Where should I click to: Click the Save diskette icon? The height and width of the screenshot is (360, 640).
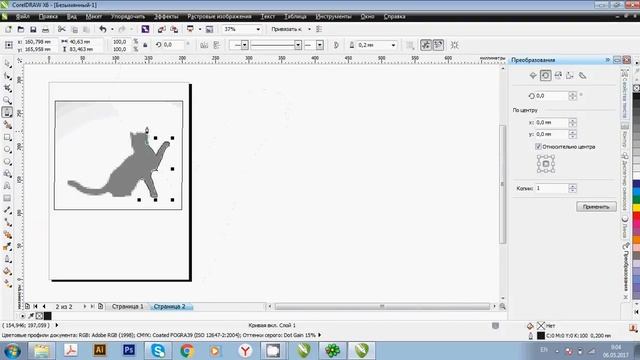(33, 29)
